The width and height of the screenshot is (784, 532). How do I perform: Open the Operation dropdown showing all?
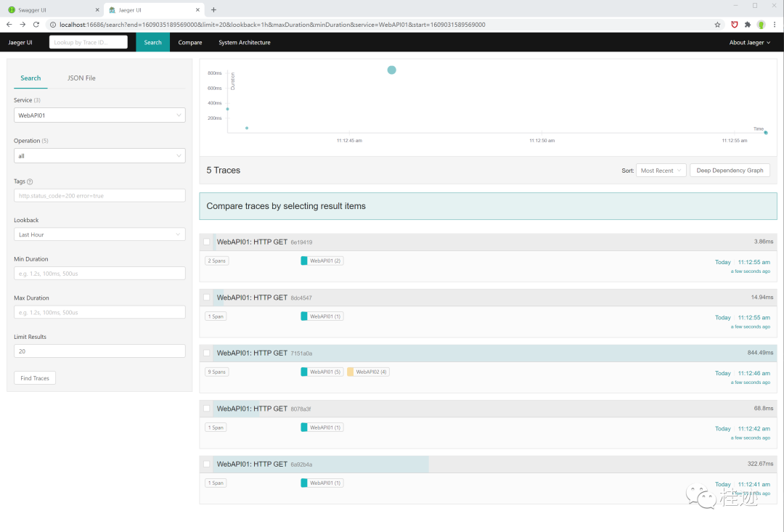pos(99,156)
